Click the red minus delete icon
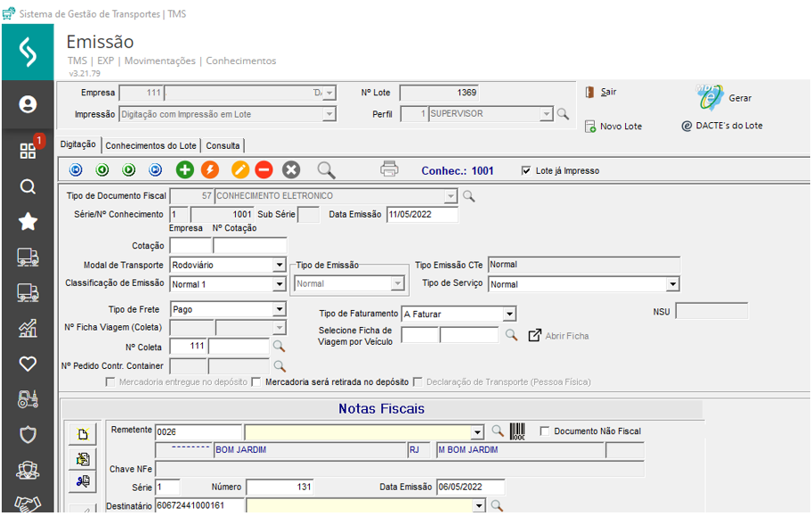The width and height of the screenshot is (812, 516). (x=264, y=170)
